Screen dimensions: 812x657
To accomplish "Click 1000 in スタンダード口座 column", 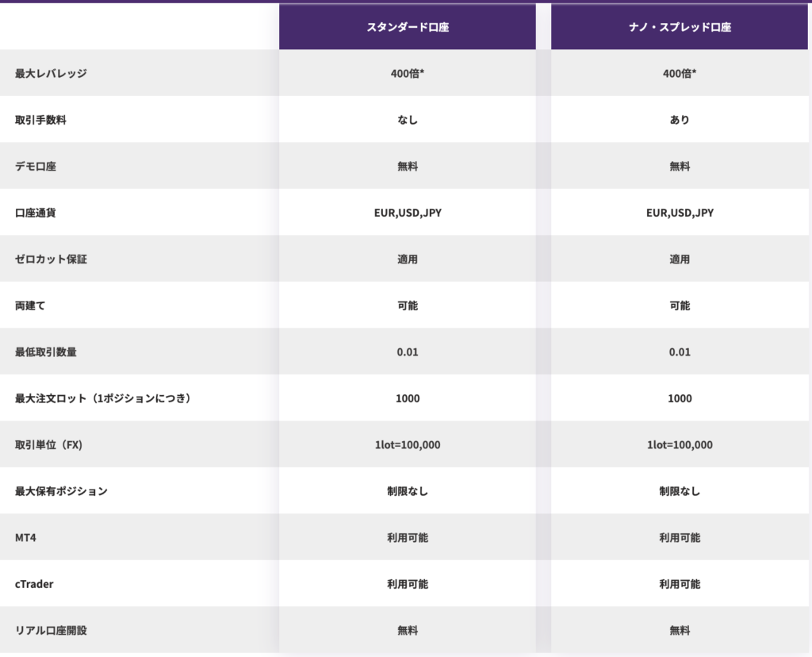I will click(408, 398).
